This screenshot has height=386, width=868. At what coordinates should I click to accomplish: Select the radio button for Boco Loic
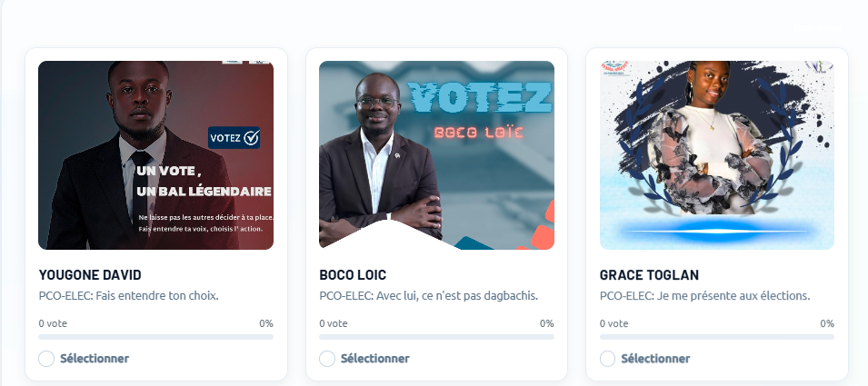click(x=327, y=359)
